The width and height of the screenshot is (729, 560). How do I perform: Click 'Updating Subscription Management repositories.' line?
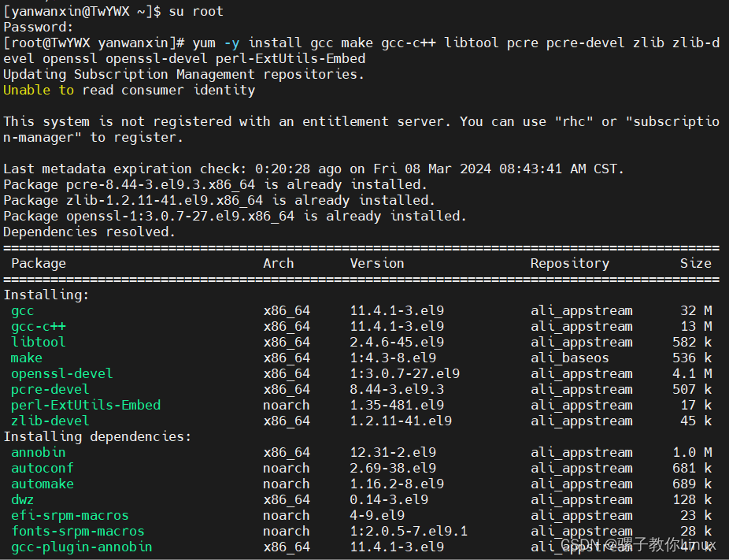click(183, 74)
